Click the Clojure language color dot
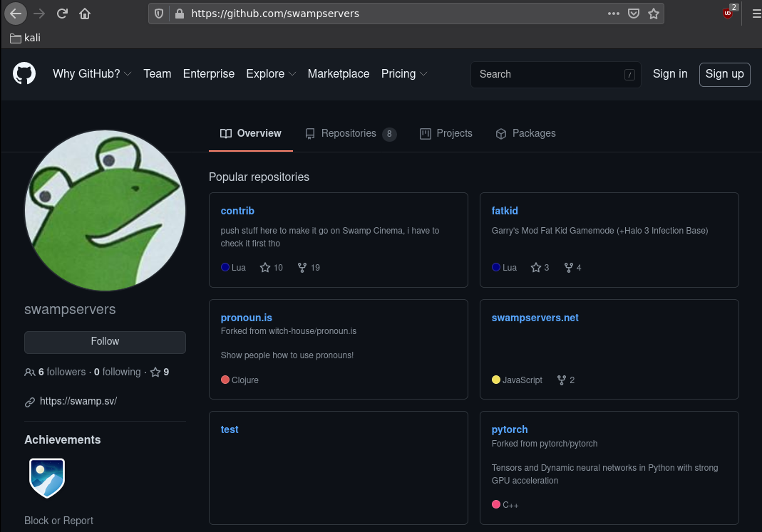 [225, 380]
